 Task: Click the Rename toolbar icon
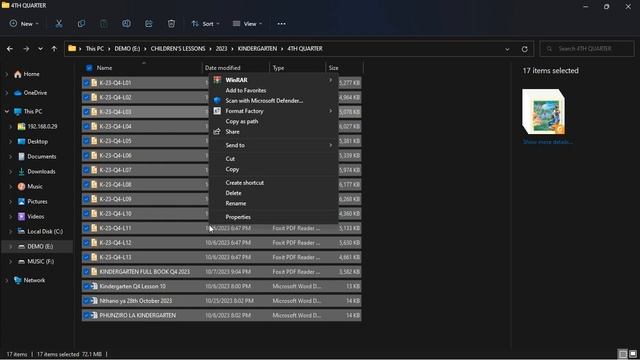(x=126, y=24)
